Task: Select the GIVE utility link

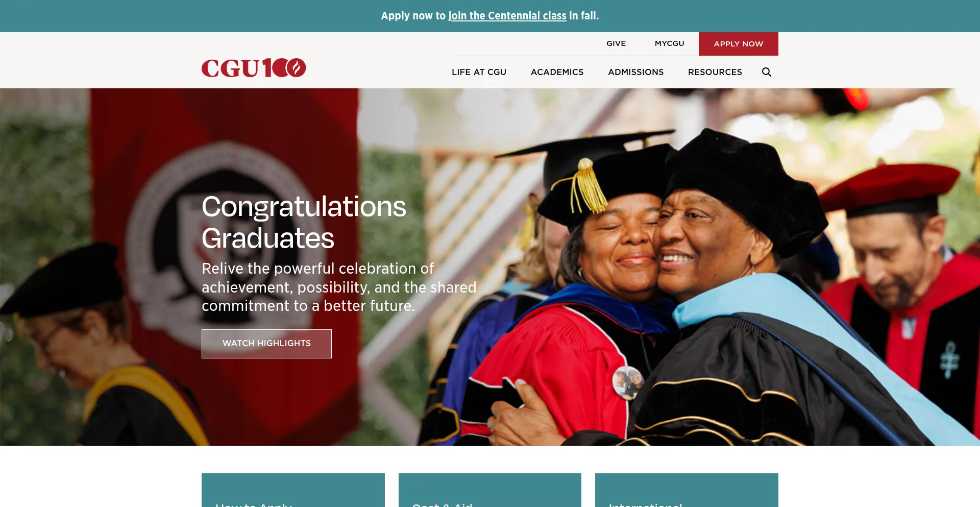Action: [616, 43]
